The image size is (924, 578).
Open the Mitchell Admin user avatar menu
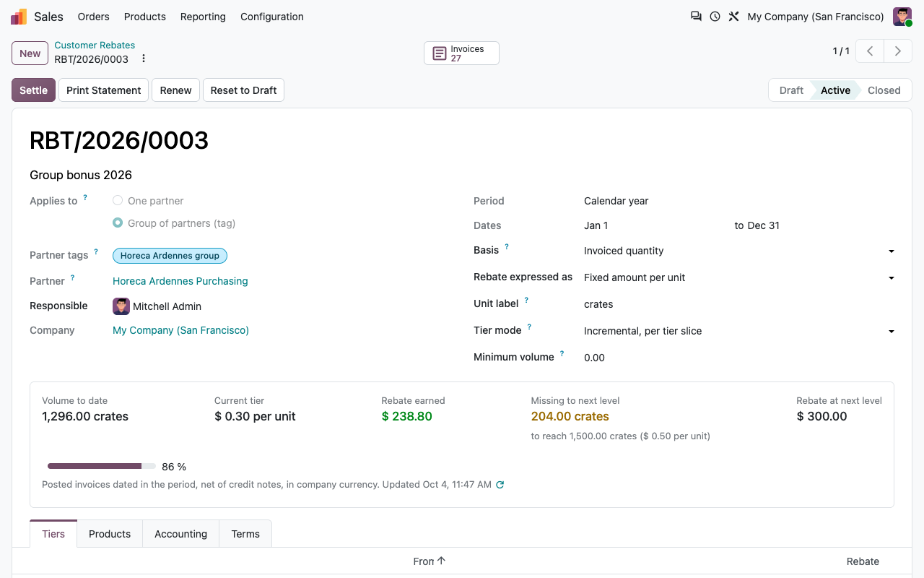pos(902,17)
